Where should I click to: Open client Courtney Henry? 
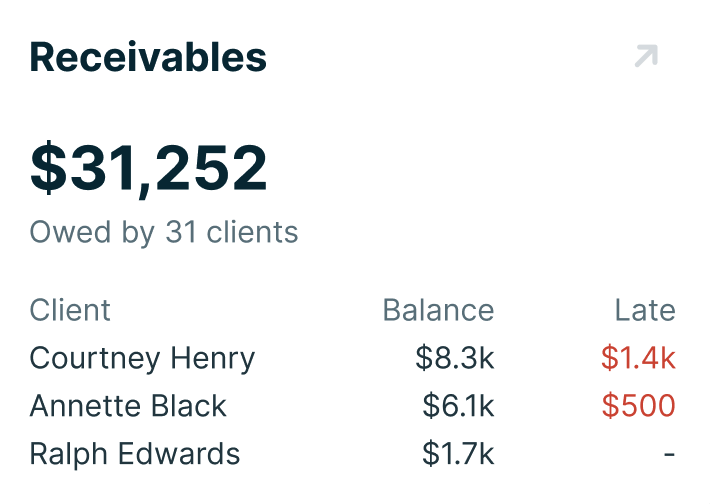[x=142, y=358]
